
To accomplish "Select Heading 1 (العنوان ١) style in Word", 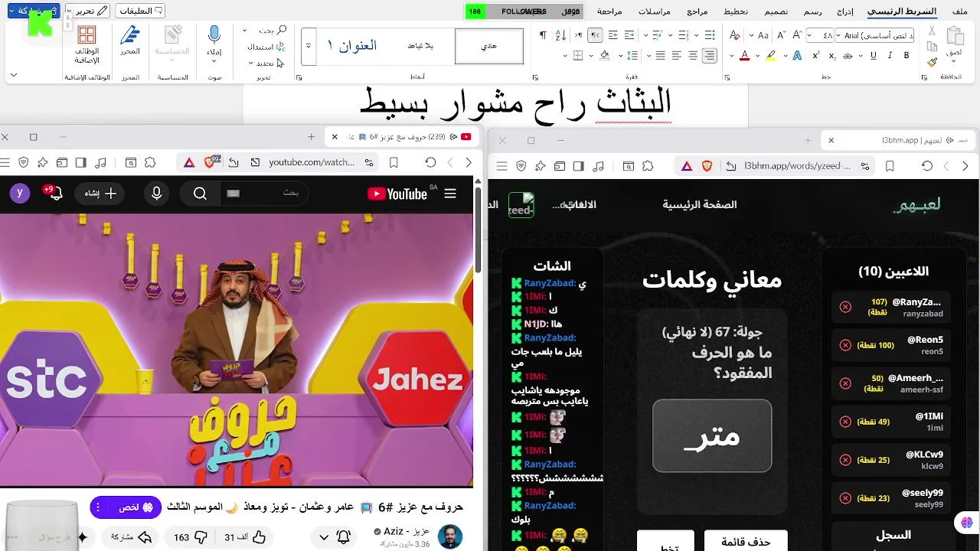I will (x=352, y=46).
